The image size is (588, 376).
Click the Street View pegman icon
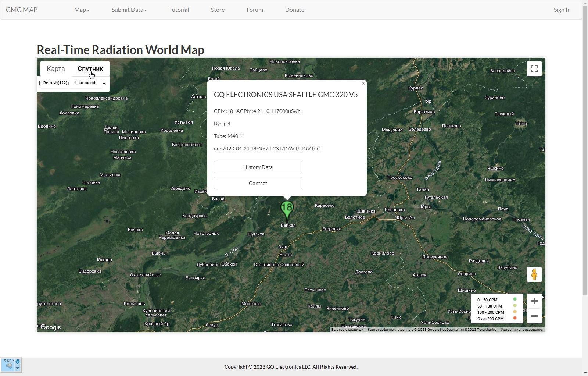click(534, 274)
